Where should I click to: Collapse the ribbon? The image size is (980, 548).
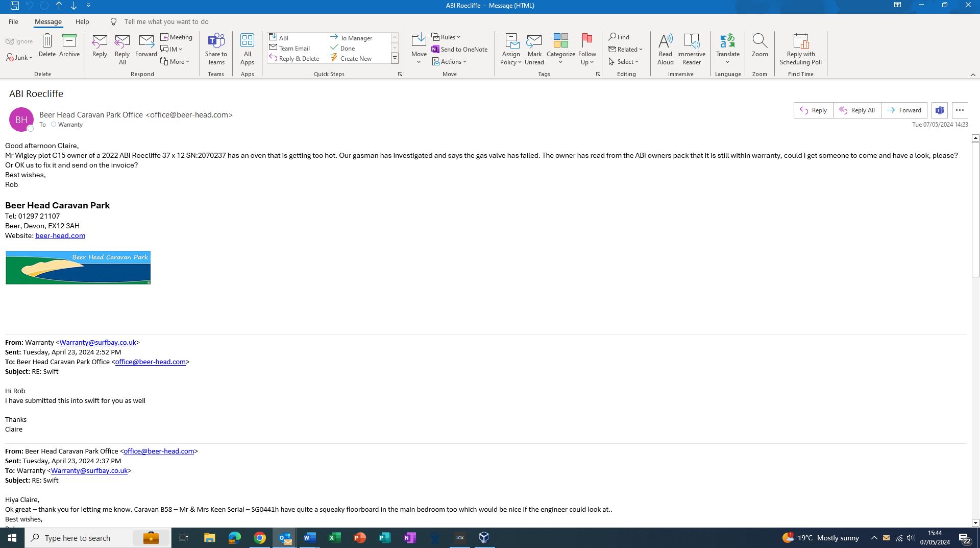point(973,75)
